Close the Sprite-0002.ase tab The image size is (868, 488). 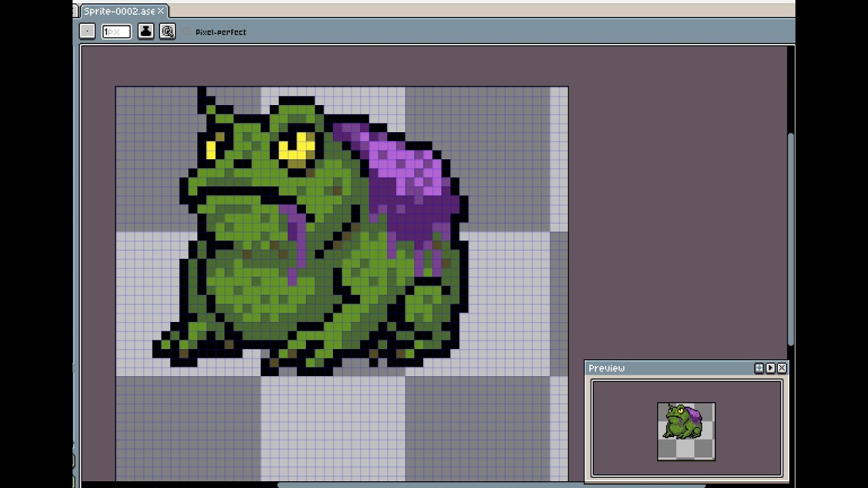[x=161, y=12]
